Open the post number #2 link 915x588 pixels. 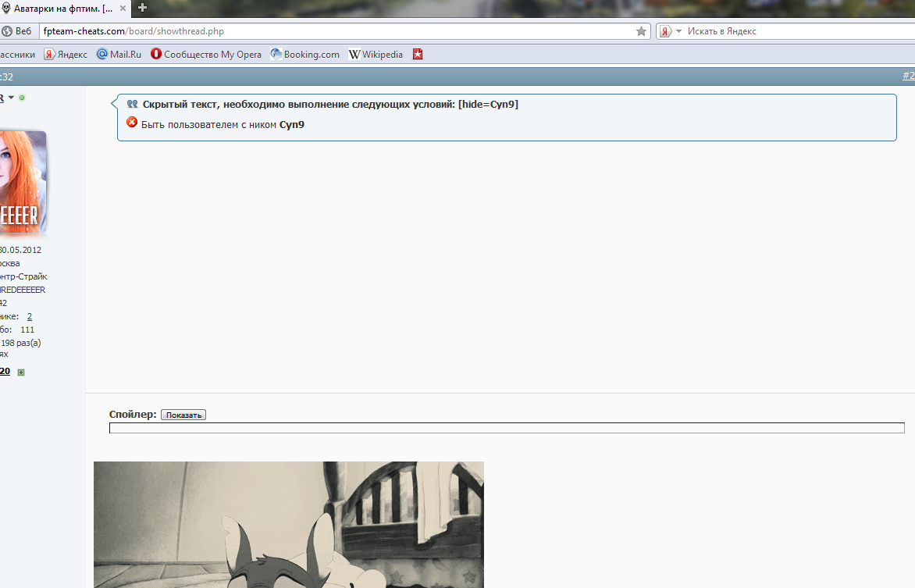tap(909, 76)
